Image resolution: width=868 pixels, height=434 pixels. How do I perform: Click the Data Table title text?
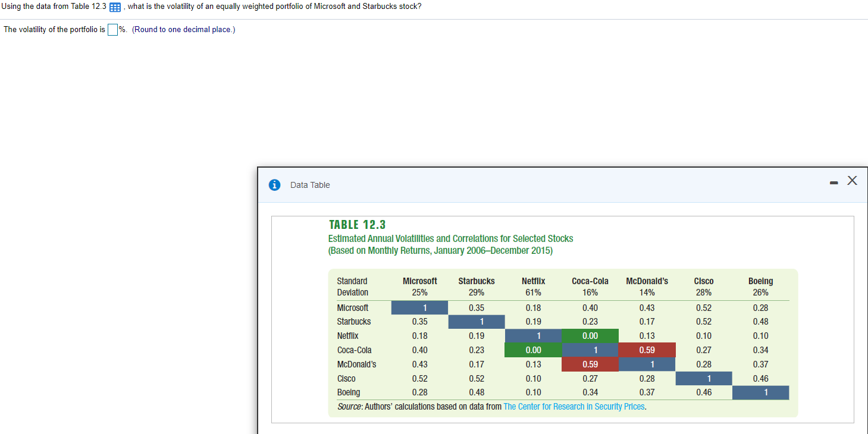click(x=310, y=185)
